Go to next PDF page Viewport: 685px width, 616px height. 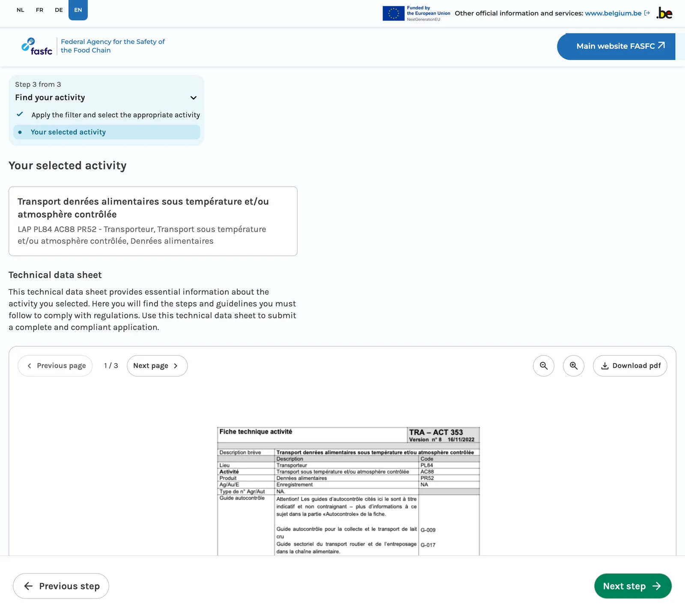[157, 366]
